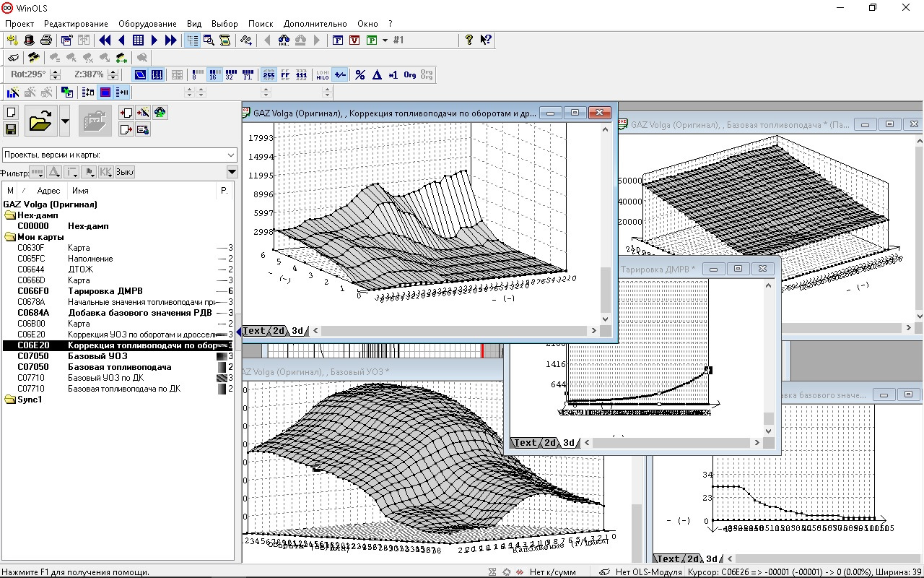Jump to the next map with double-right arrow
Image resolution: width=924 pixels, height=578 pixels.
click(x=171, y=40)
